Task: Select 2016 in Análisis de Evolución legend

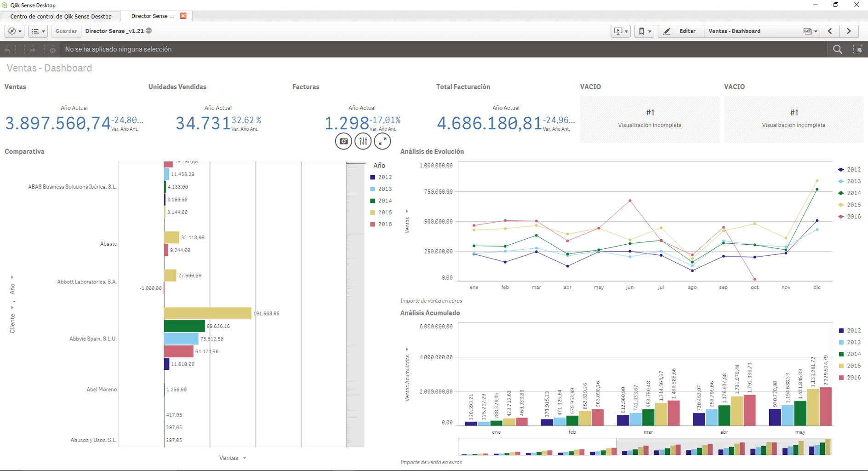Action: coord(850,217)
